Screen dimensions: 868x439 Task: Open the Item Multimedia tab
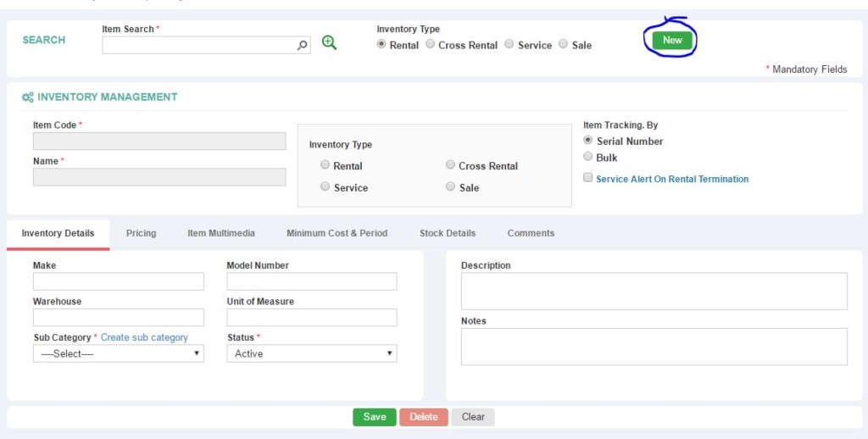coord(220,233)
